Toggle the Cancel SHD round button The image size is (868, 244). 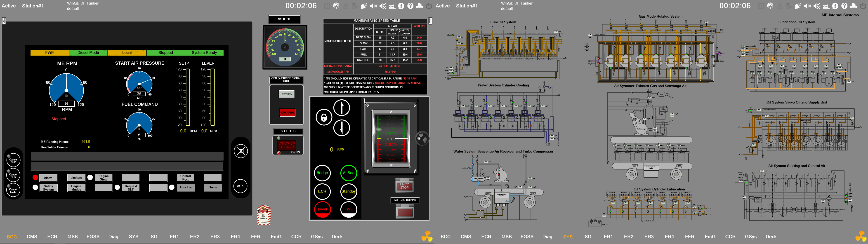[14, 160]
